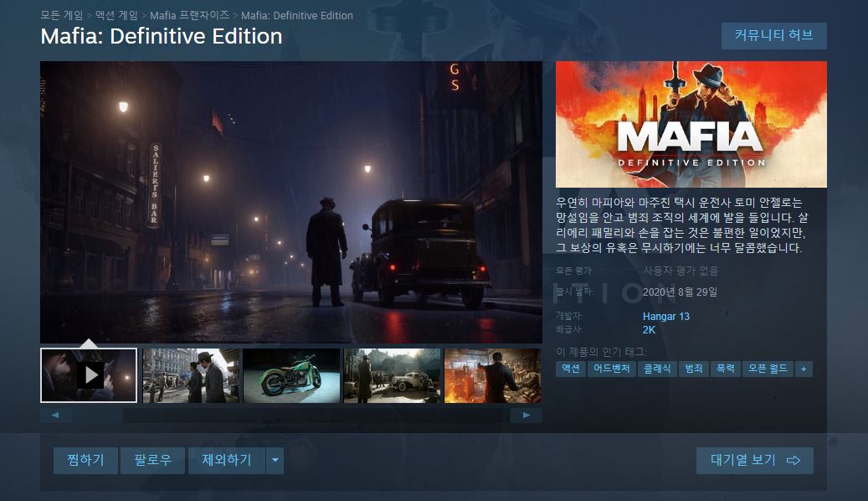Click the 팔로우 follow button
The width and height of the screenshot is (868, 501).
(x=153, y=461)
